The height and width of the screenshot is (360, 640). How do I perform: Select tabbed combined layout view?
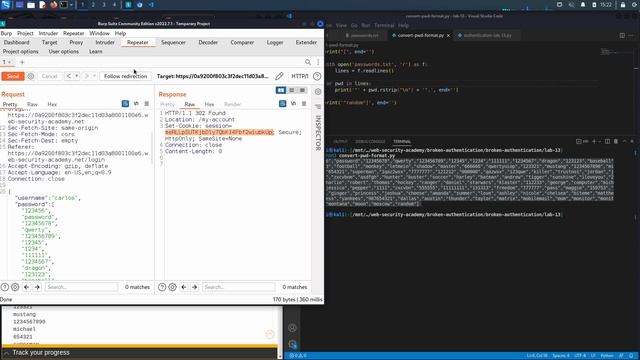pyautogui.click(x=302, y=90)
